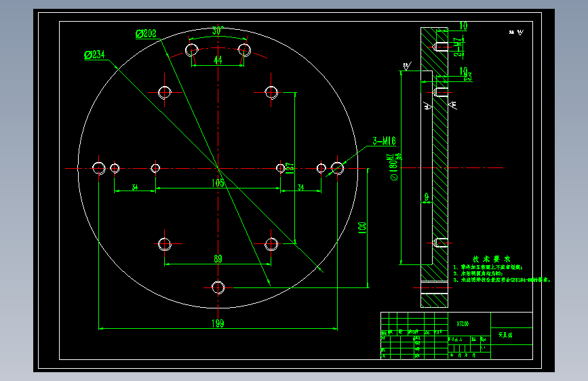
Task: Pick the vertical 100 dimension text
Action: 362,228
